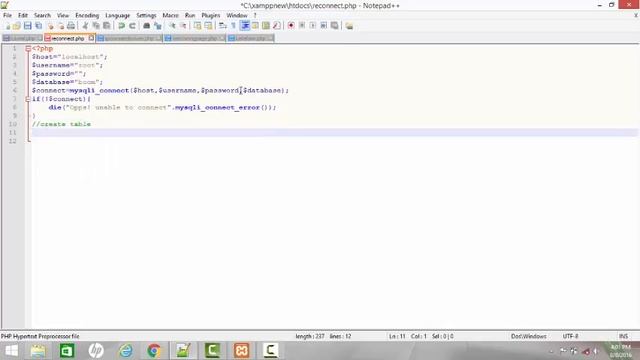Image resolution: width=640 pixels, height=360 pixels.
Task: Close the reconnect.php tab
Action: 91,38
